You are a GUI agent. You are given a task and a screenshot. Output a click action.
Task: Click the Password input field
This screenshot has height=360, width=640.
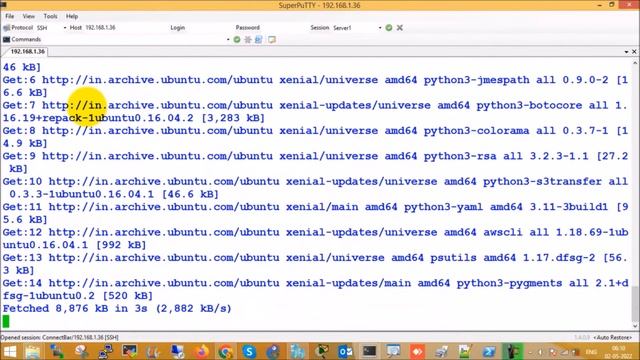283,28
